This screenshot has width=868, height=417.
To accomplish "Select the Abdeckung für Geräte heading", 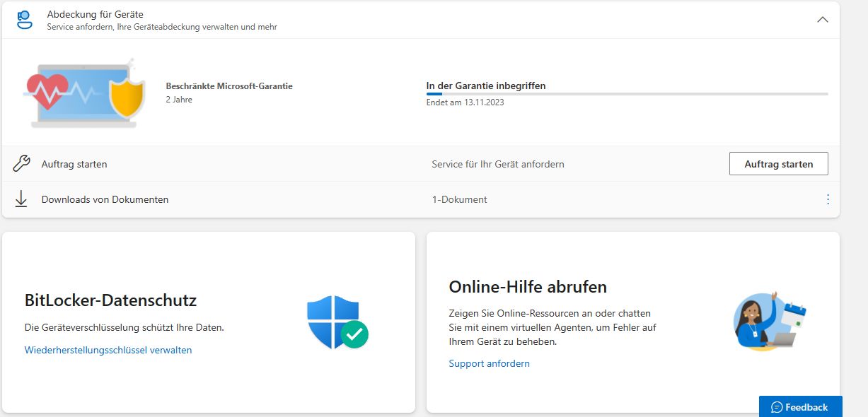I will 96,14.
